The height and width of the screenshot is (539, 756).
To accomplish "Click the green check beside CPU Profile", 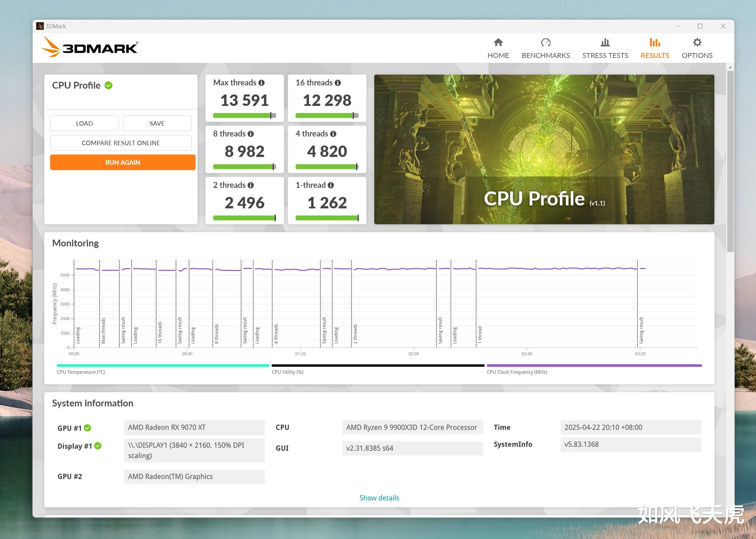I will pos(108,86).
